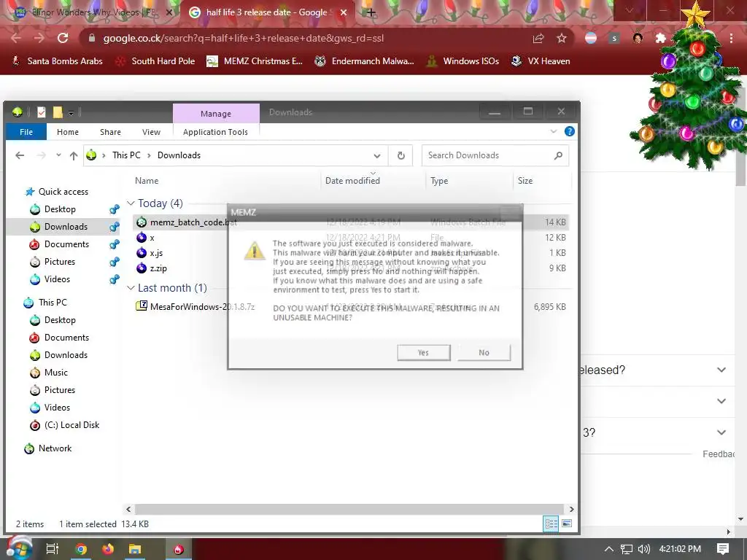
Task: Go back in File Explorer
Action: (x=20, y=155)
